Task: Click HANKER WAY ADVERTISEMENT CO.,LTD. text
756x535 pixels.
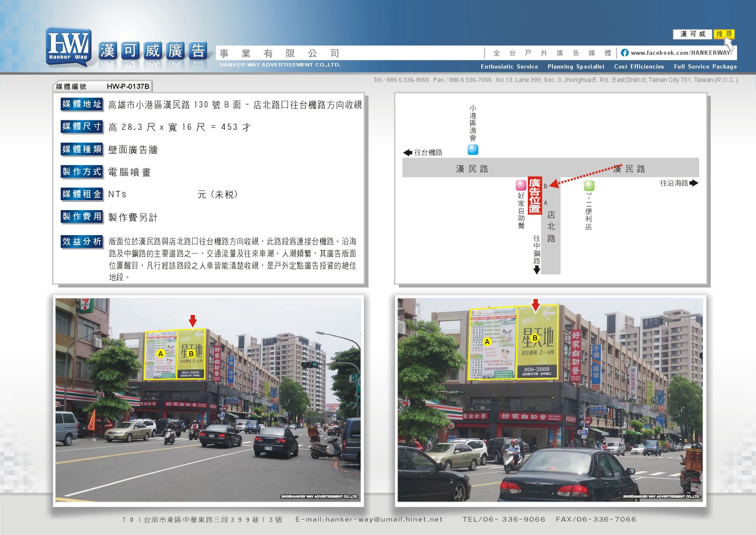Action: [280, 65]
